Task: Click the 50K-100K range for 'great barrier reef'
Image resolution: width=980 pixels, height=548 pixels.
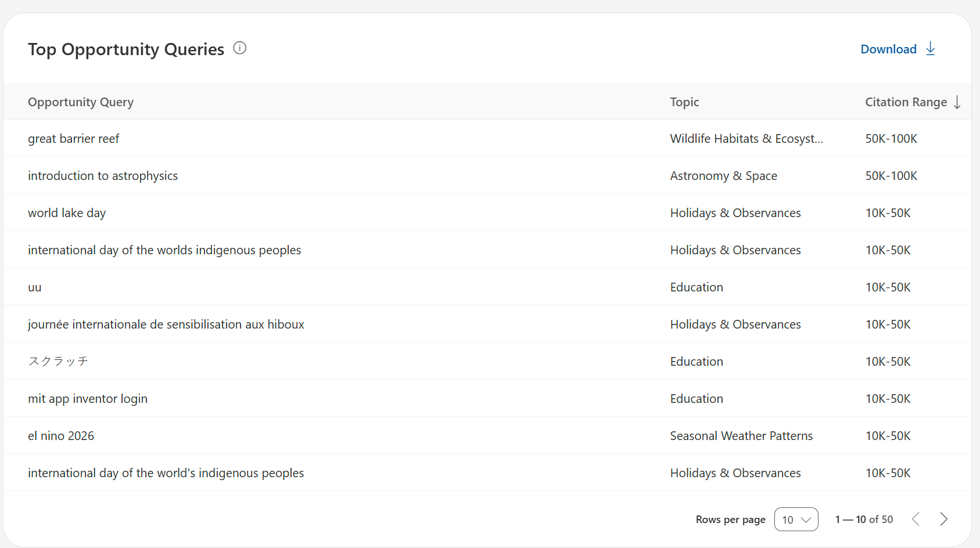Action: pos(891,139)
